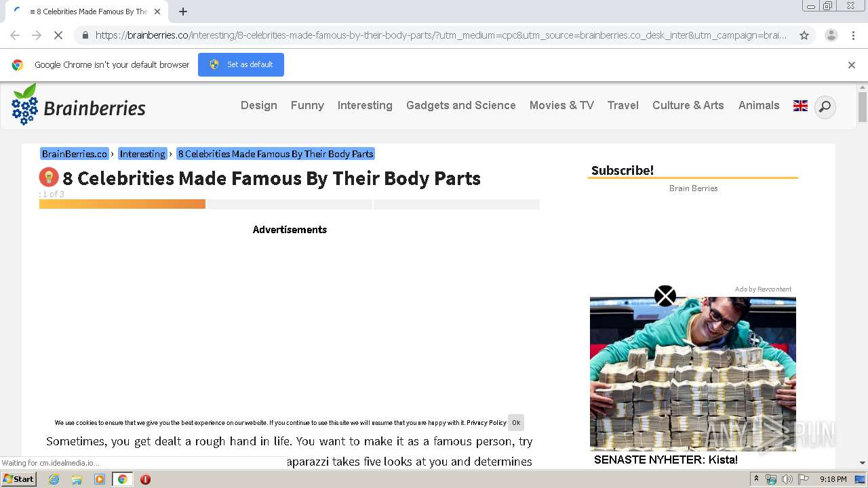Click the article title heading
Screen dimensions: 868x488
pyautogui.click(x=272, y=178)
